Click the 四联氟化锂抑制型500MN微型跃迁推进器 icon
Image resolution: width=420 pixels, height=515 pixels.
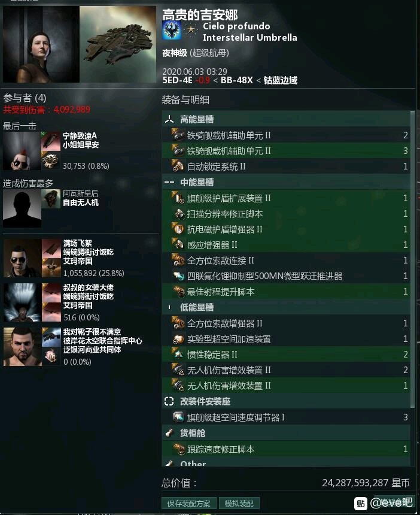click(178, 276)
